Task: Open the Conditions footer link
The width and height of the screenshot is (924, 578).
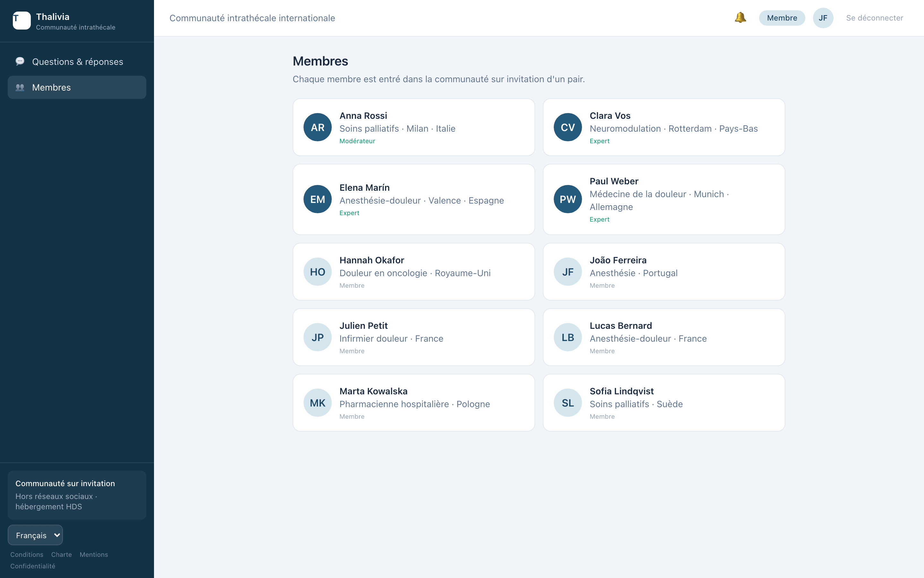Action: coord(27,555)
